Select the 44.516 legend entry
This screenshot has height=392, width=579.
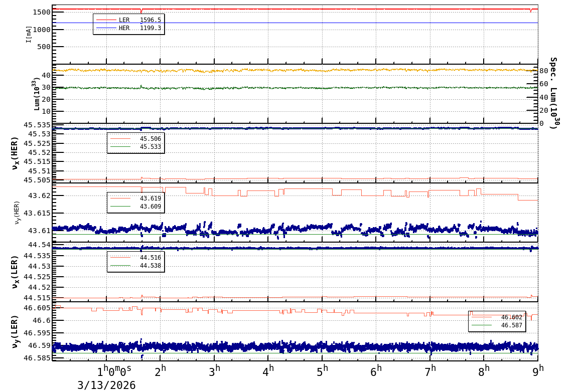click(x=135, y=258)
